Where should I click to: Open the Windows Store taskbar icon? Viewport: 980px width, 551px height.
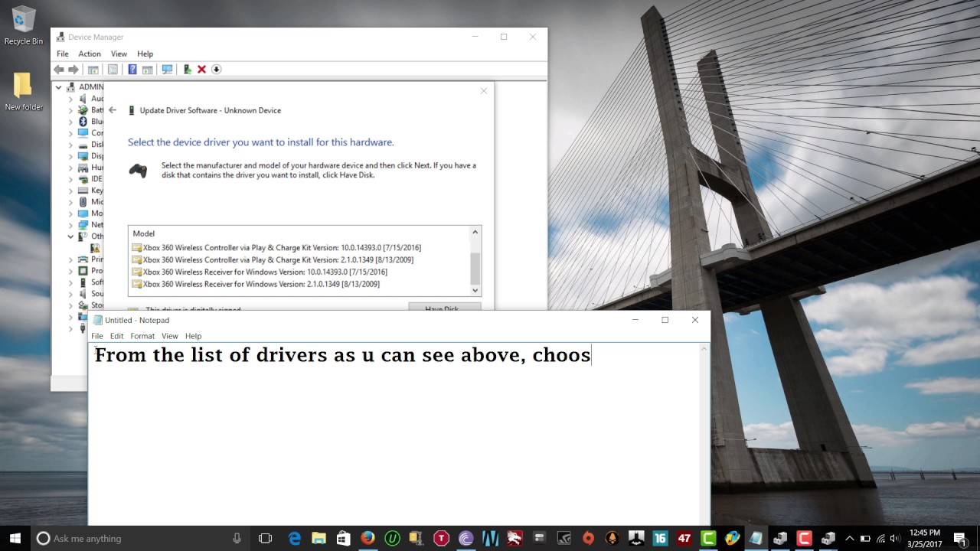point(343,538)
